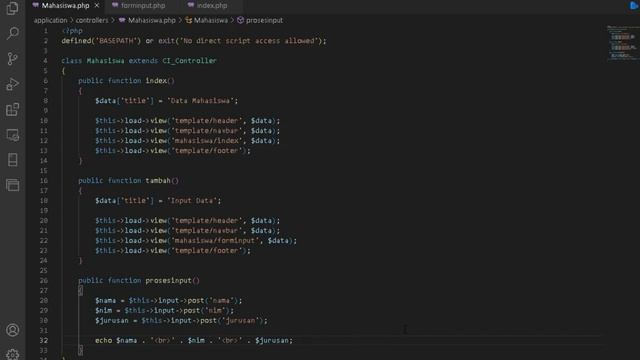Open Run and Debug view
The height and width of the screenshot is (360, 640).
tap(13, 84)
